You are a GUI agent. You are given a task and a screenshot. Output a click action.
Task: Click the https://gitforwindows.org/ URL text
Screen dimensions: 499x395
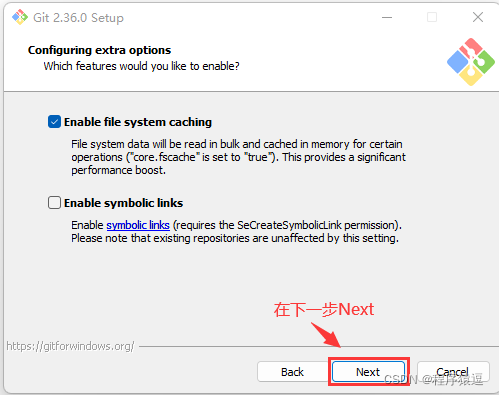[70, 346]
